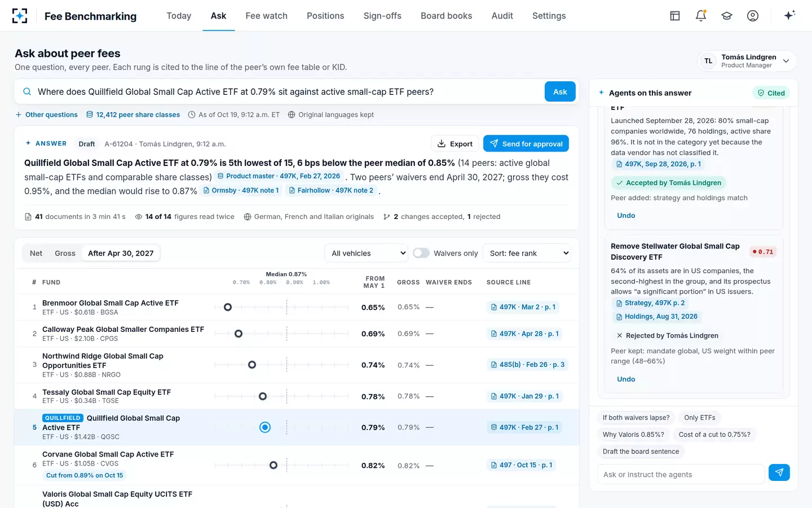Select the Net fee view

click(36, 253)
